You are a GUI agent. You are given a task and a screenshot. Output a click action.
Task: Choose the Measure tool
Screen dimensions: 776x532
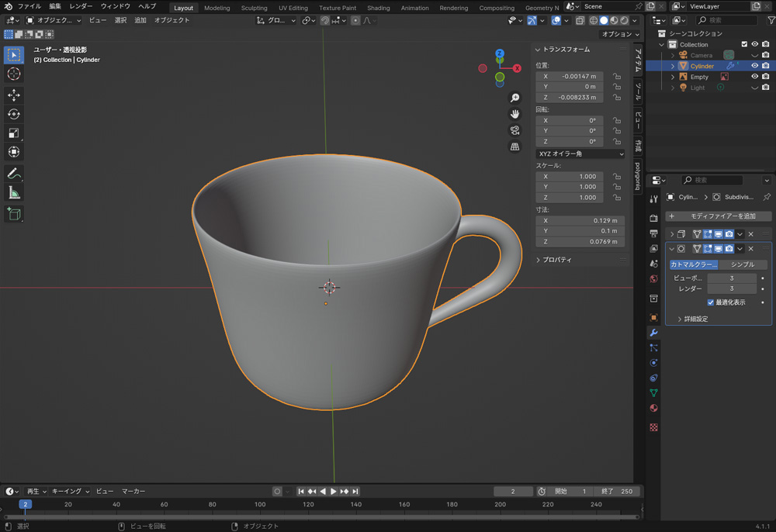click(13, 192)
